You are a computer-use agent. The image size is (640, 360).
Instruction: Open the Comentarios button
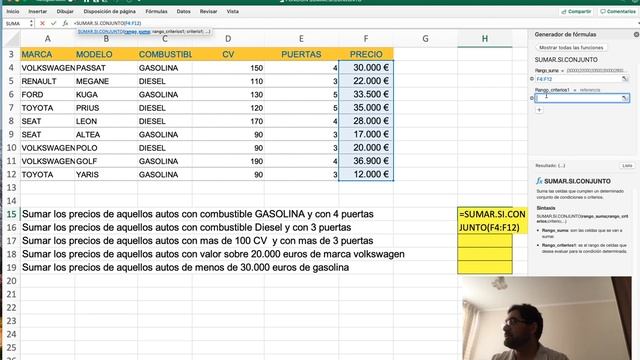coord(618,11)
